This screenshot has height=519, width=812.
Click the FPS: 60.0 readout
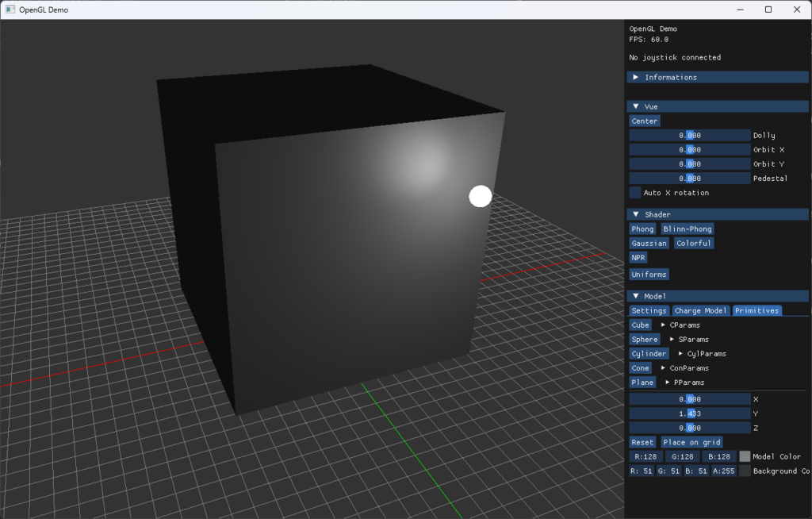pos(649,40)
